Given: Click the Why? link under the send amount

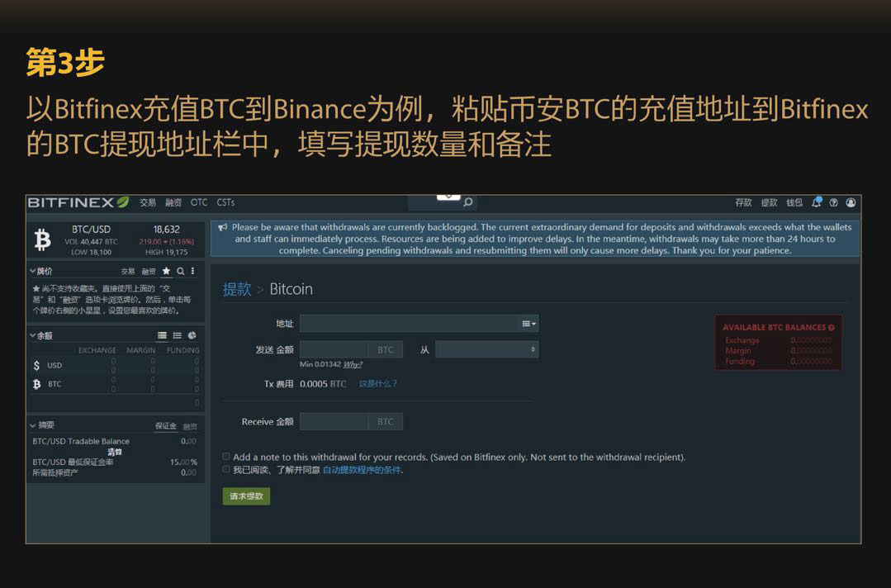Looking at the screenshot, I should [353, 365].
